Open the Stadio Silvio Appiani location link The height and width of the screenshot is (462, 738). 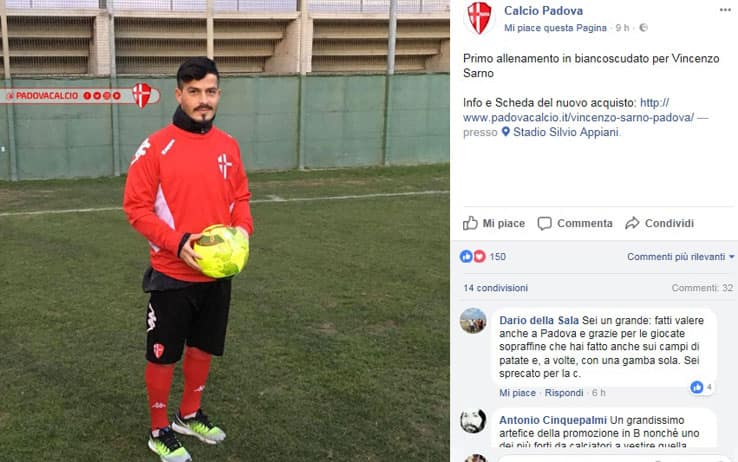565,132
